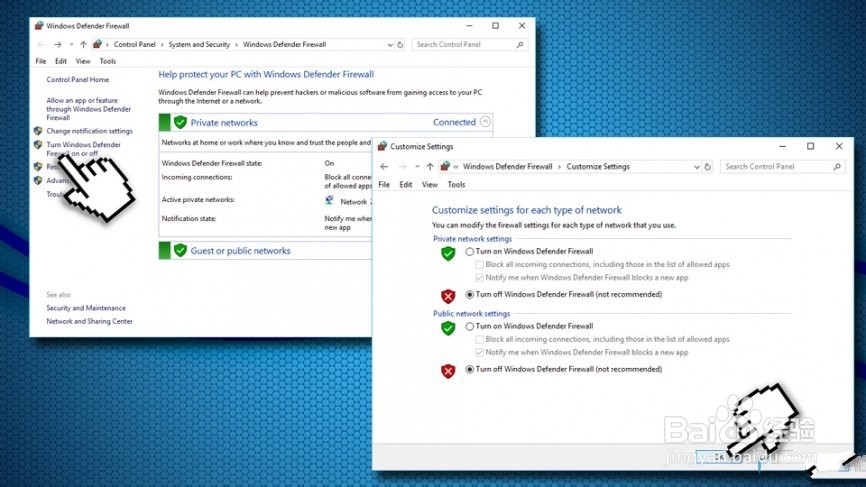Open Edit menu in Customize Settings window
The width and height of the screenshot is (866, 487).
406,184
